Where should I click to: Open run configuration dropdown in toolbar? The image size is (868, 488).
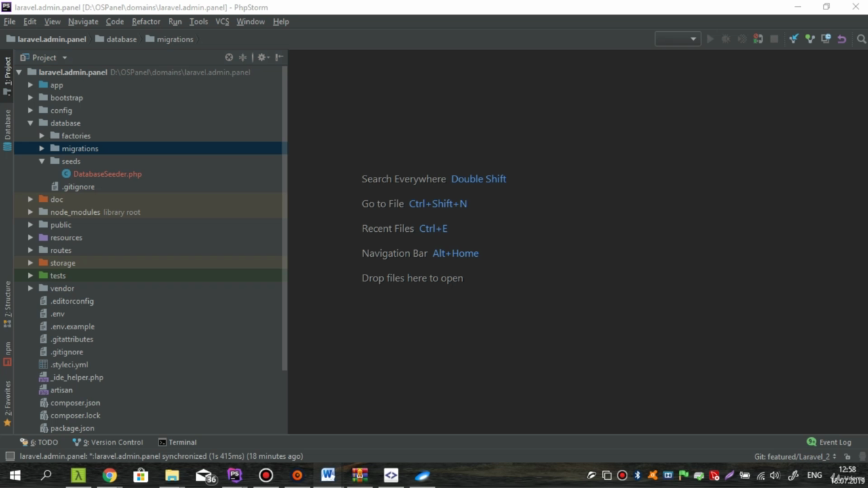click(677, 39)
